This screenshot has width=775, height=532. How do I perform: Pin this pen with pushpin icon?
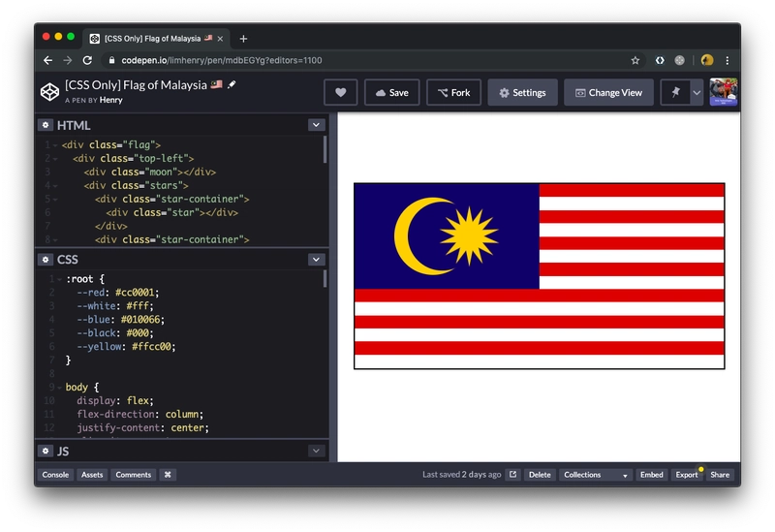675,92
